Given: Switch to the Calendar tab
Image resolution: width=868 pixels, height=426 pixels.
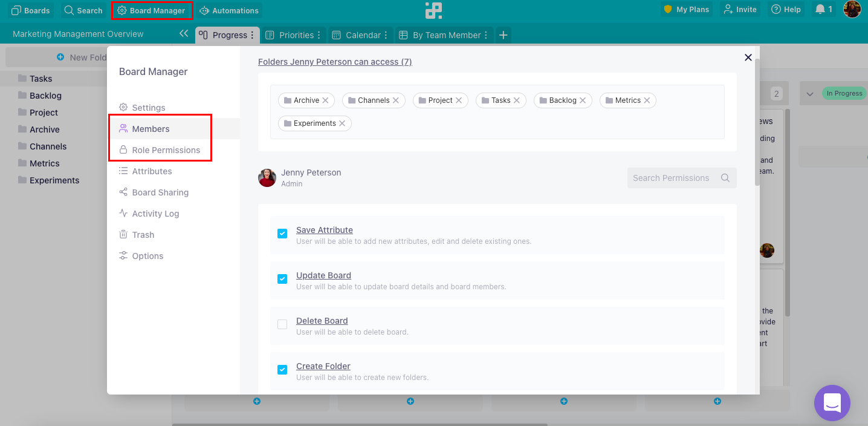Looking at the screenshot, I should [359, 34].
